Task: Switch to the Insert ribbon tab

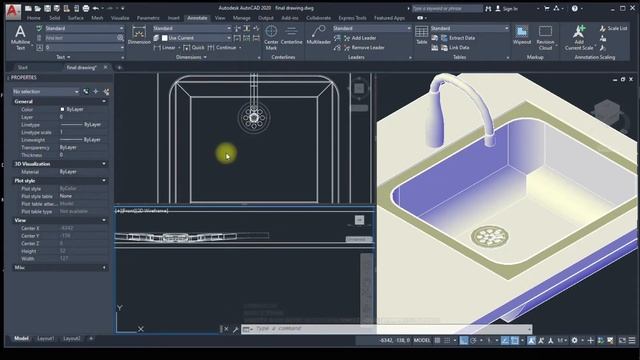Action: click(x=173, y=18)
